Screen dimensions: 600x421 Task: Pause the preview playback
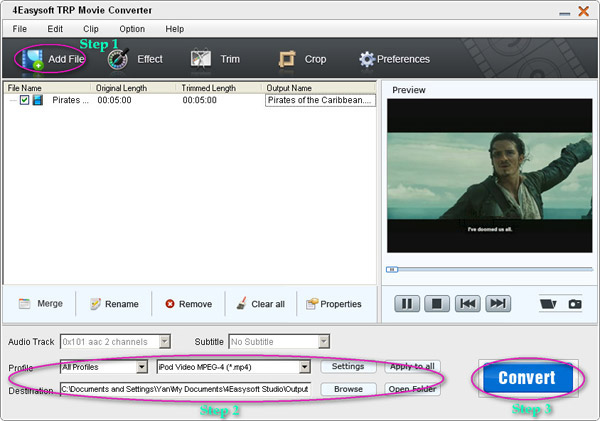pos(407,304)
